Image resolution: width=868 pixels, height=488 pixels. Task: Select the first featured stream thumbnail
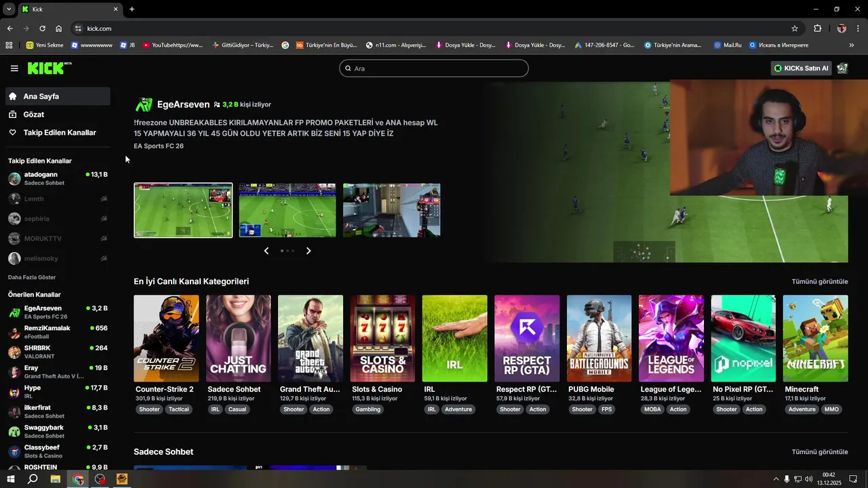point(183,210)
